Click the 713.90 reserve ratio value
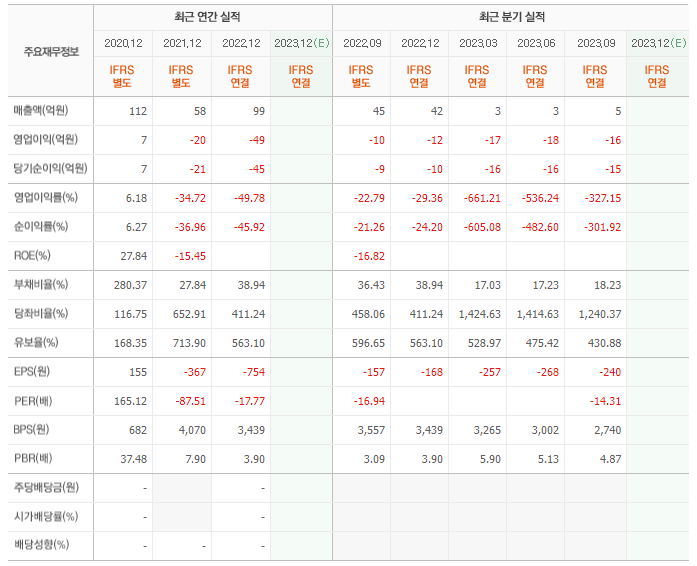 pyautogui.click(x=189, y=343)
